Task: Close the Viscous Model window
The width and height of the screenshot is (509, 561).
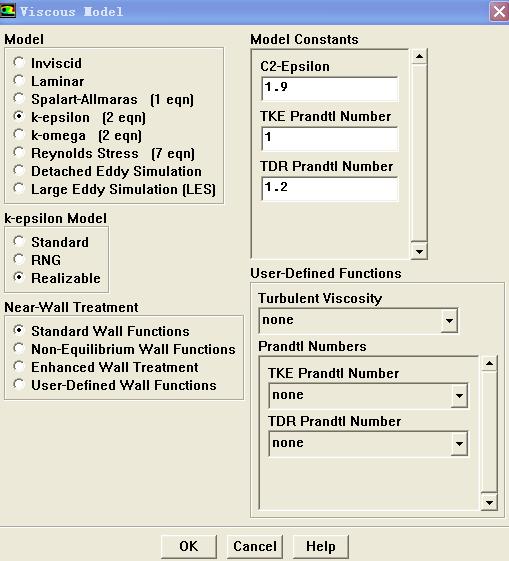Action: point(499,12)
